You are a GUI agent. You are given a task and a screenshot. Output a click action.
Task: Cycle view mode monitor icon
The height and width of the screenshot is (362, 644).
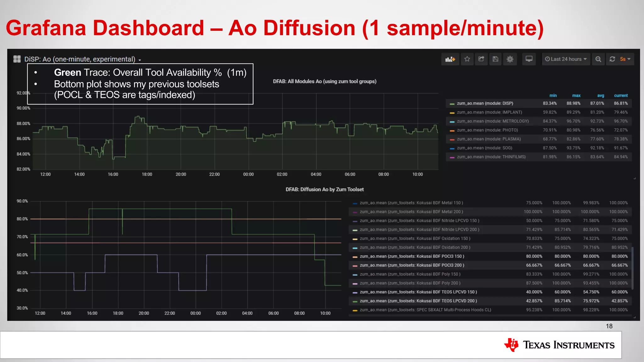click(529, 59)
